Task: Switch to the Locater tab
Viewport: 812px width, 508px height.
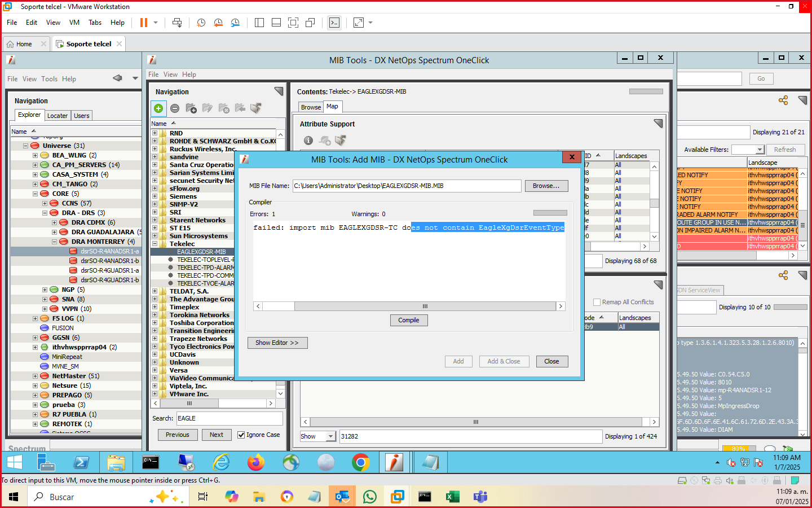Action: pos(58,116)
